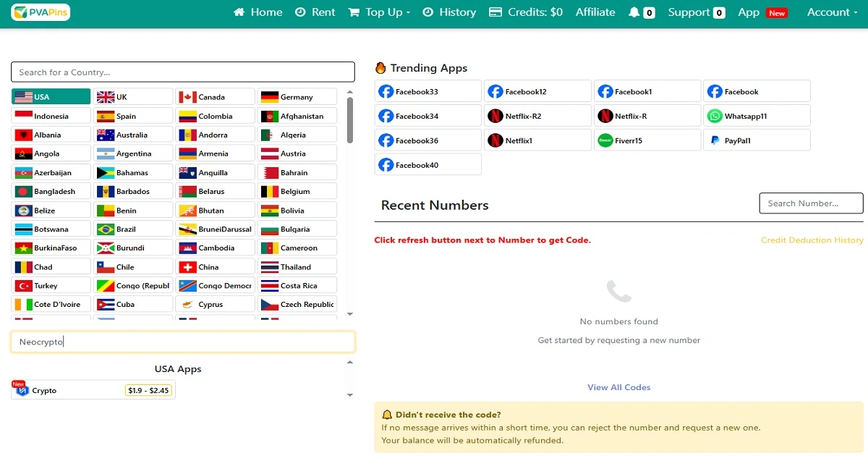868x456 pixels.
Task: Select the Facebook12 trending app
Action: click(x=537, y=91)
